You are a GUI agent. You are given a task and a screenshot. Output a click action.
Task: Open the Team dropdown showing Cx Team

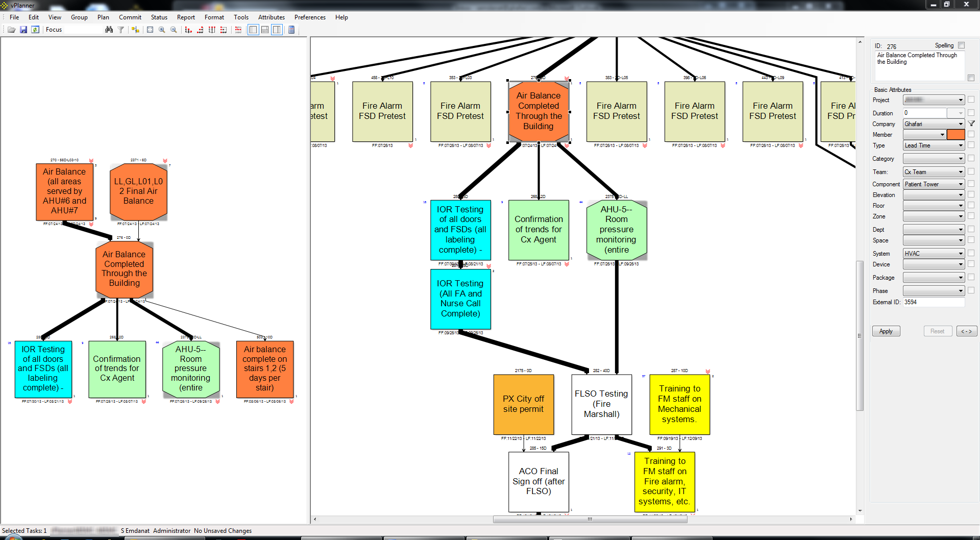934,172
